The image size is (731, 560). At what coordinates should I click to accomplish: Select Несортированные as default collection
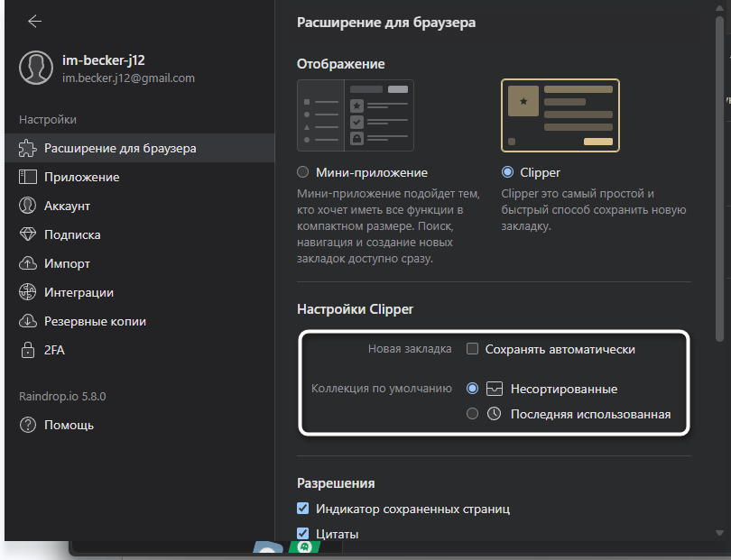tap(472, 389)
